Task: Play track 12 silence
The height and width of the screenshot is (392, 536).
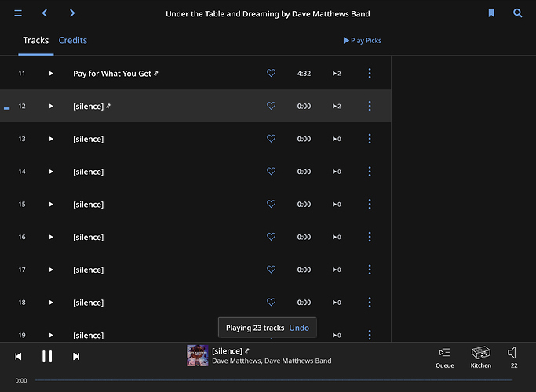Action: (51, 106)
